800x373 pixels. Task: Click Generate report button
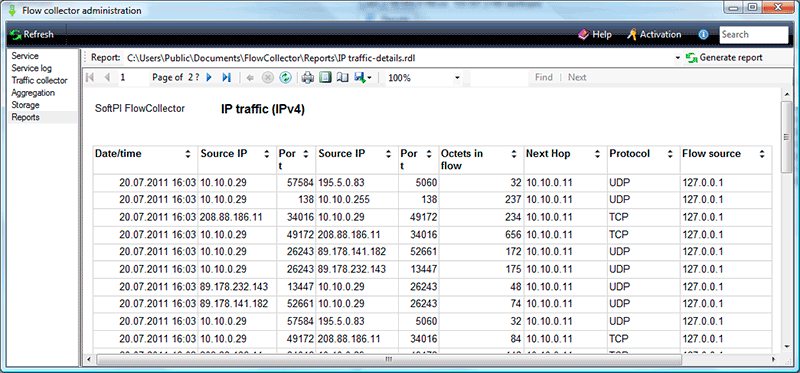[x=725, y=58]
